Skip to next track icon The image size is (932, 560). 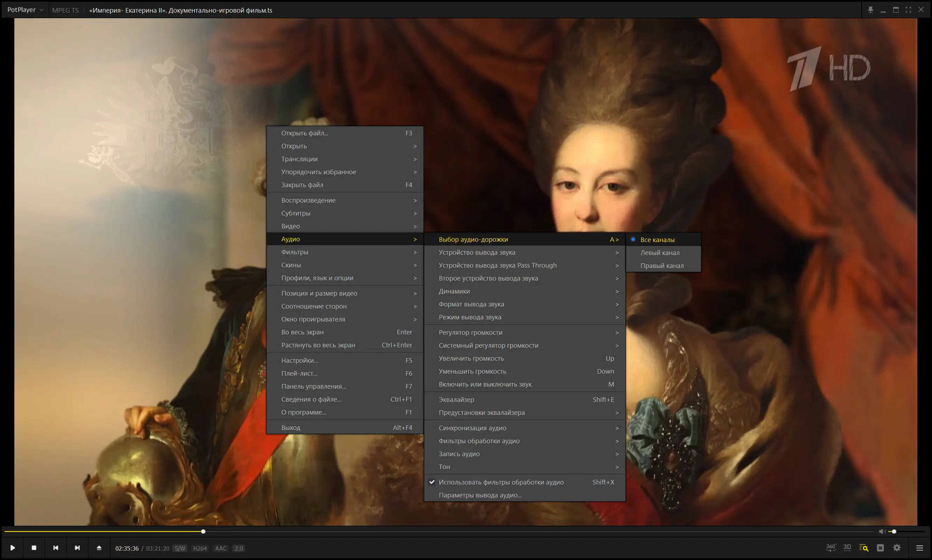pyautogui.click(x=77, y=547)
